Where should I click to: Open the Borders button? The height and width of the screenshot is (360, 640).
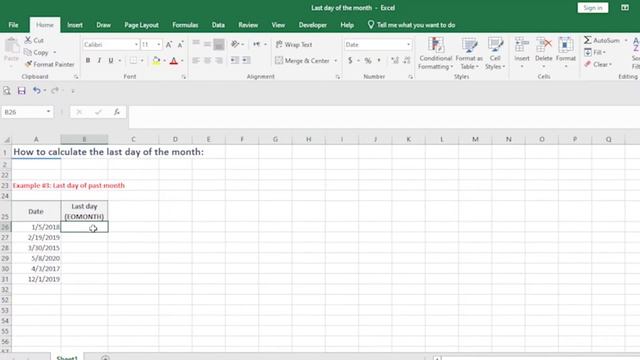click(x=133, y=60)
